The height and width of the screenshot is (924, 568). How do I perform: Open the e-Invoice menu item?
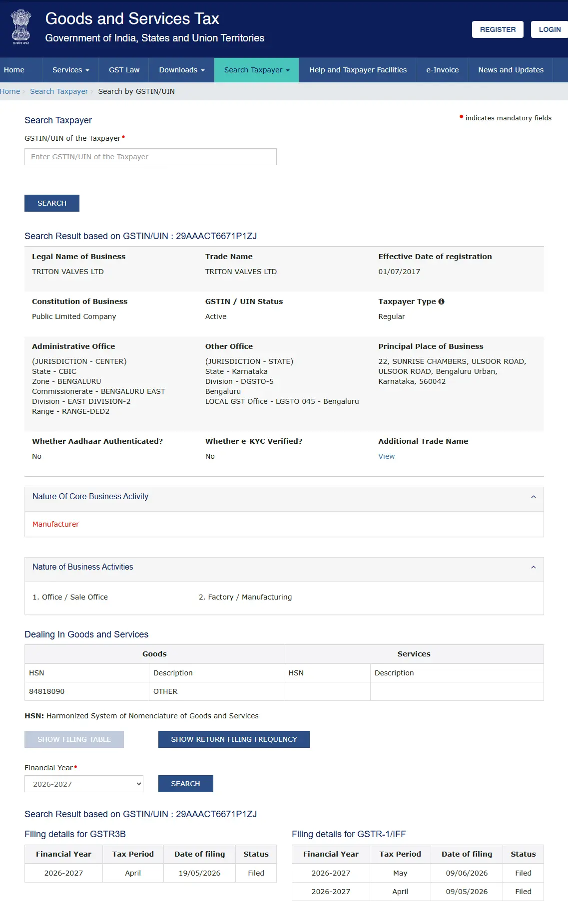point(442,70)
